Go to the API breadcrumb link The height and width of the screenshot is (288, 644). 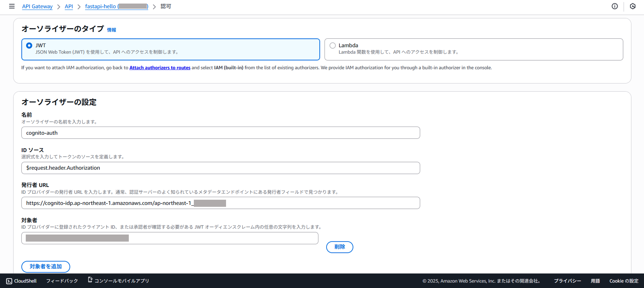[x=69, y=6]
